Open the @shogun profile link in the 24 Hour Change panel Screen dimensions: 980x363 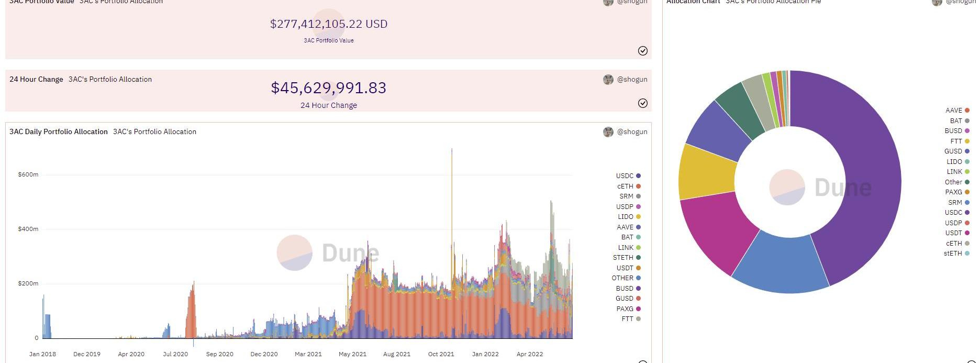(632, 80)
